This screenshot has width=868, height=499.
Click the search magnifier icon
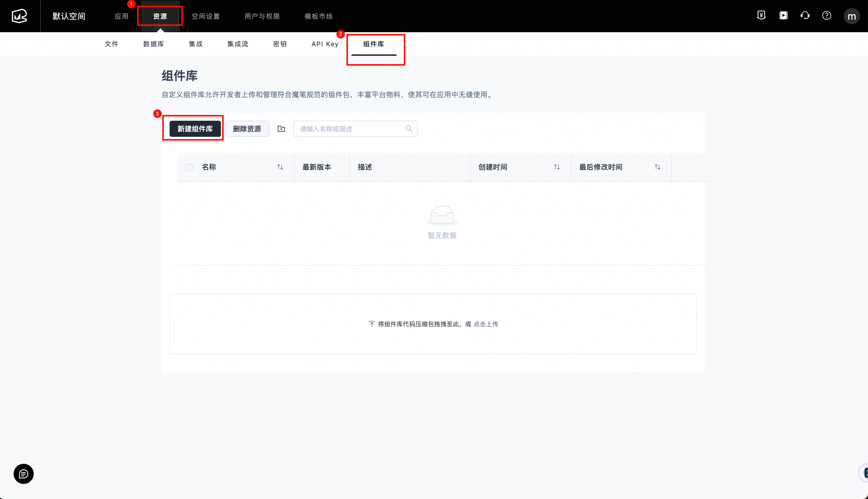pyautogui.click(x=409, y=129)
